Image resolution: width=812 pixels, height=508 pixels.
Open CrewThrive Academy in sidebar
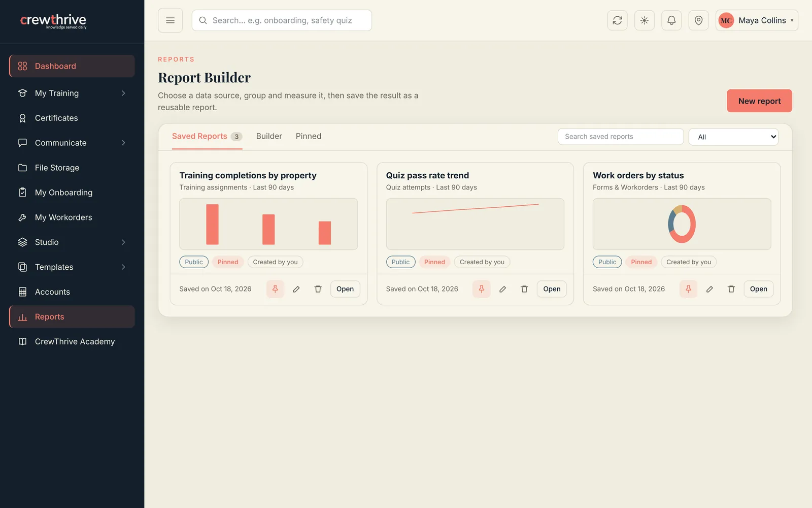click(72, 342)
